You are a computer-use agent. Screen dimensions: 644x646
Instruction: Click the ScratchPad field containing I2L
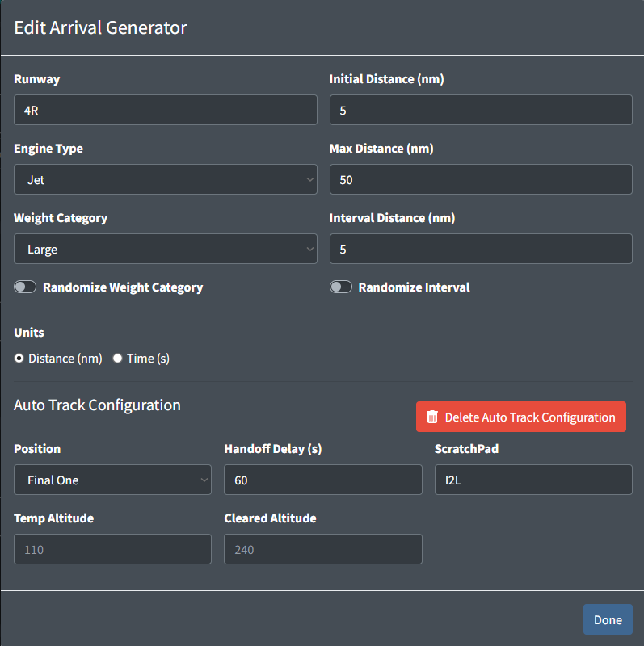[x=533, y=480]
